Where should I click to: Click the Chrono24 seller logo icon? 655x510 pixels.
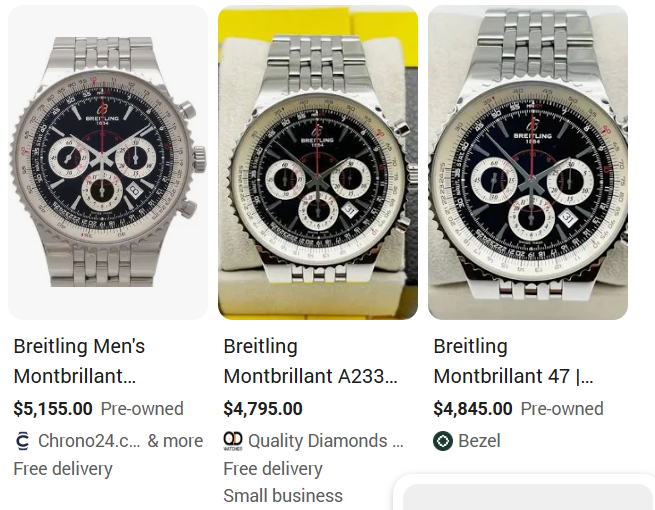point(23,441)
